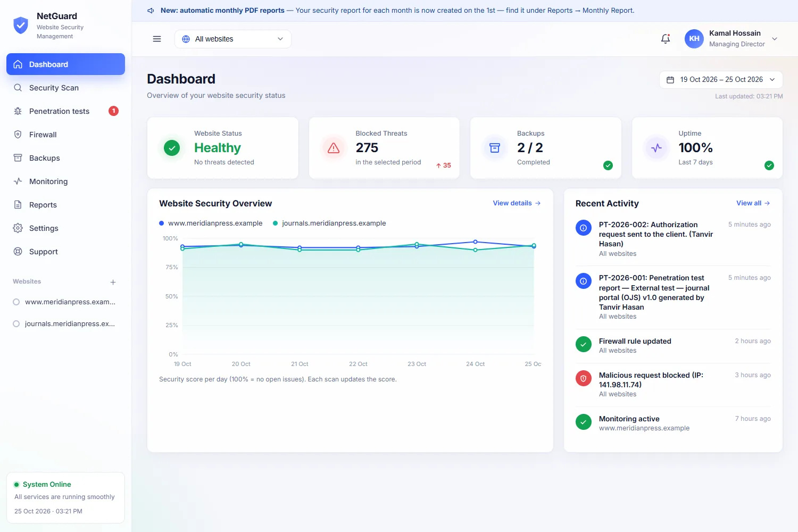Click the Blocked Threats value "275"
This screenshot has width=798, height=532.
click(367, 148)
